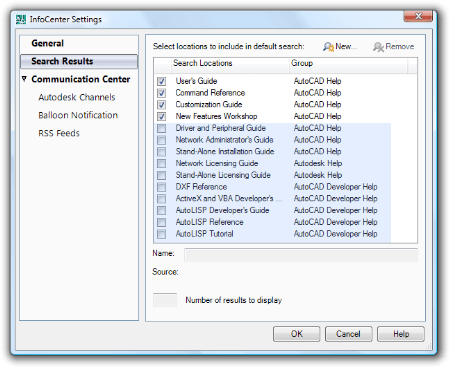Open Autodesk Channels settings
This screenshot has width=450, height=367.
77,97
